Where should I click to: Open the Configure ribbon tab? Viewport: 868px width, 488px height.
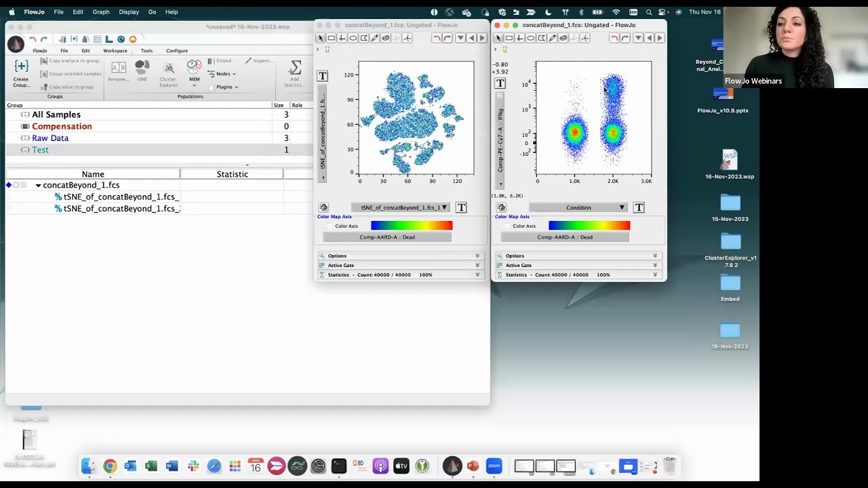(177, 51)
